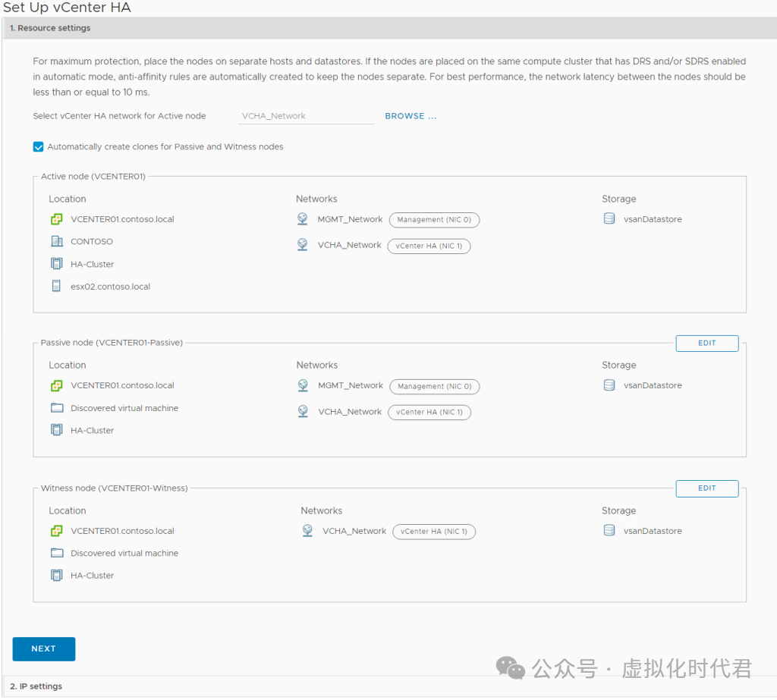Click the vsanDatastore icon in Passive node
This screenshot has height=700, width=777.
tap(609, 385)
